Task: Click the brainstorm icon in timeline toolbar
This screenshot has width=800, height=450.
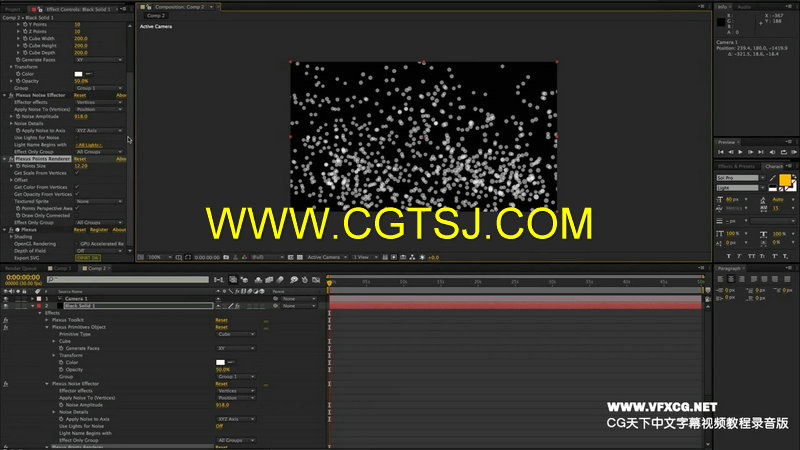Action: (x=294, y=280)
